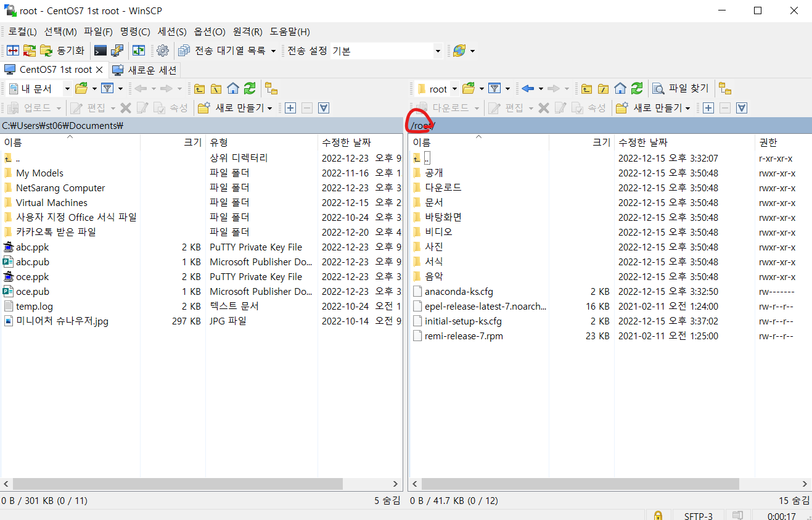The height and width of the screenshot is (520, 812).
Task: Go to remote home directory icon
Action: (x=620, y=89)
